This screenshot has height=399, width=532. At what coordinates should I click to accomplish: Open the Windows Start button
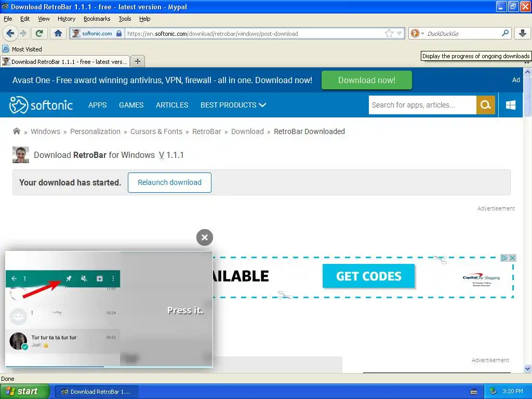point(25,391)
